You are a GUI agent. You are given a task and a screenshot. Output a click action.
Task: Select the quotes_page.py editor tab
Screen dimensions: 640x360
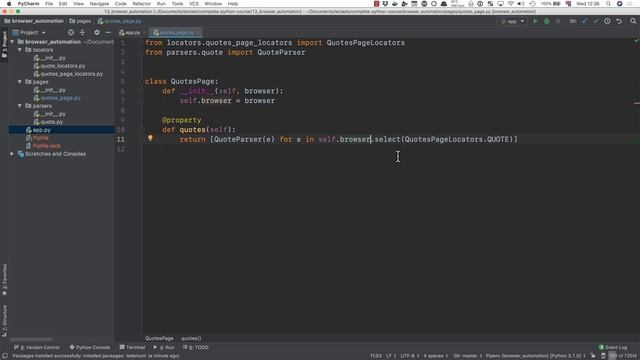(x=177, y=32)
